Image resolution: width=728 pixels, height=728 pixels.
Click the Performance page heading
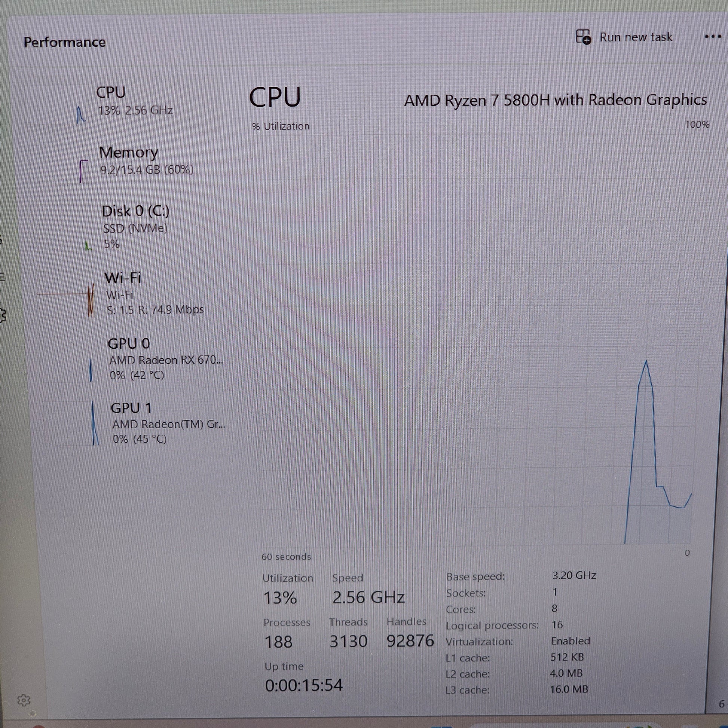click(64, 42)
